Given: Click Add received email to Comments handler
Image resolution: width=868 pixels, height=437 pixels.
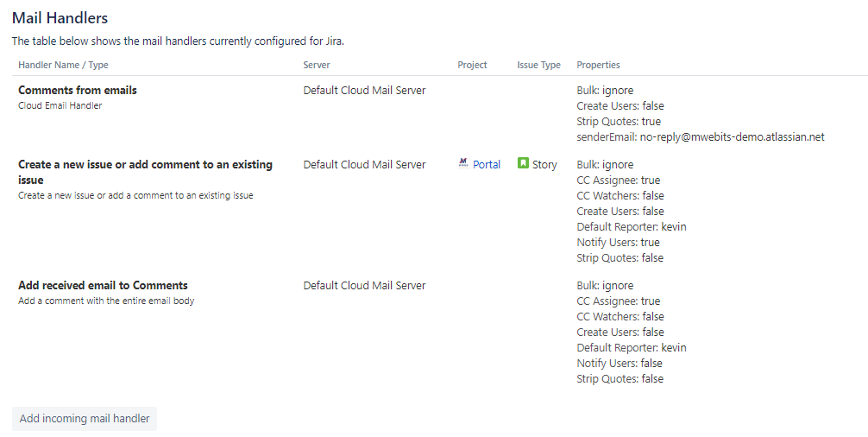Looking at the screenshot, I should coord(103,285).
